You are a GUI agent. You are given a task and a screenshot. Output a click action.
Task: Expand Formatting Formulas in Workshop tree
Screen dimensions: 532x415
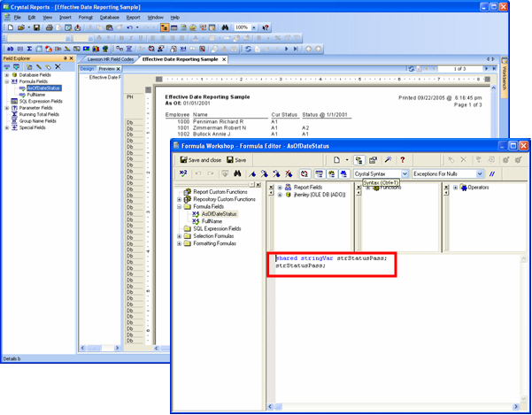(x=179, y=243)
